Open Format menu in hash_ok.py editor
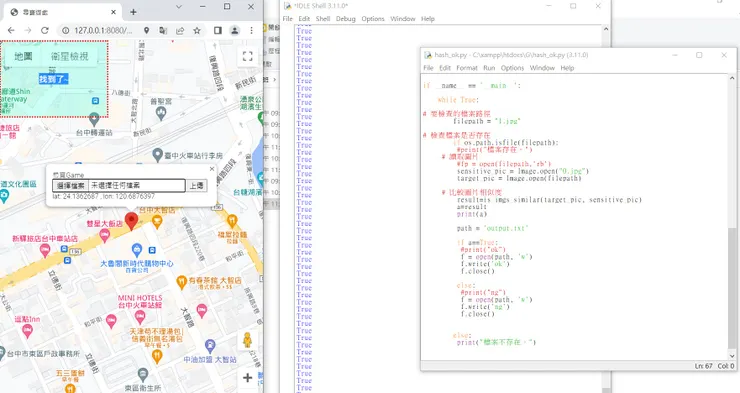Screen dimensions: 740x393 (467, 68)
